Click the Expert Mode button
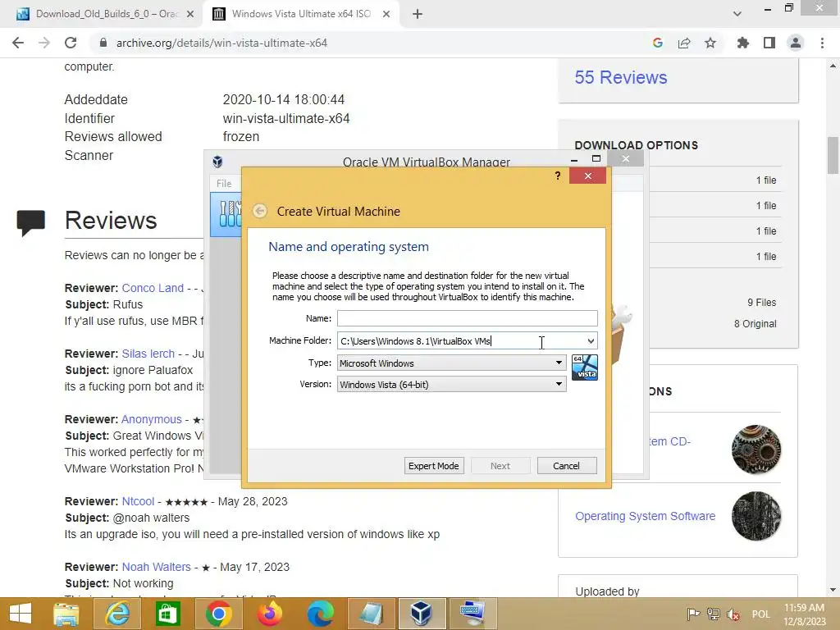The height and width of the screenshot is (630, 840). click(x=434, y=466)
